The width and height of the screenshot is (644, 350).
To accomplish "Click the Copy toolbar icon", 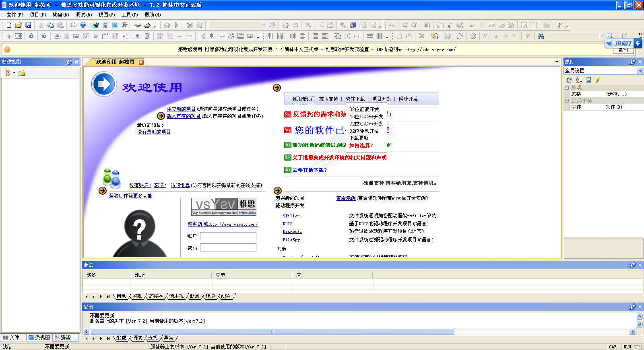I will pos(51,25).
